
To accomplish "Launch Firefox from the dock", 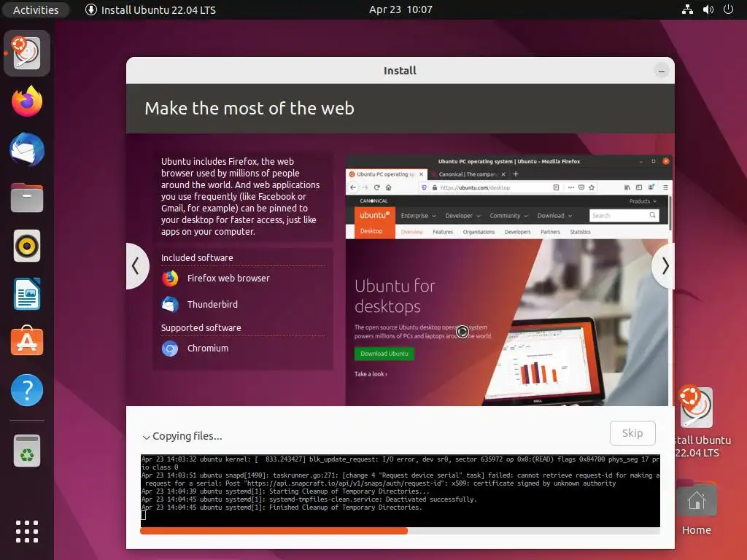I will click(27, 101).
